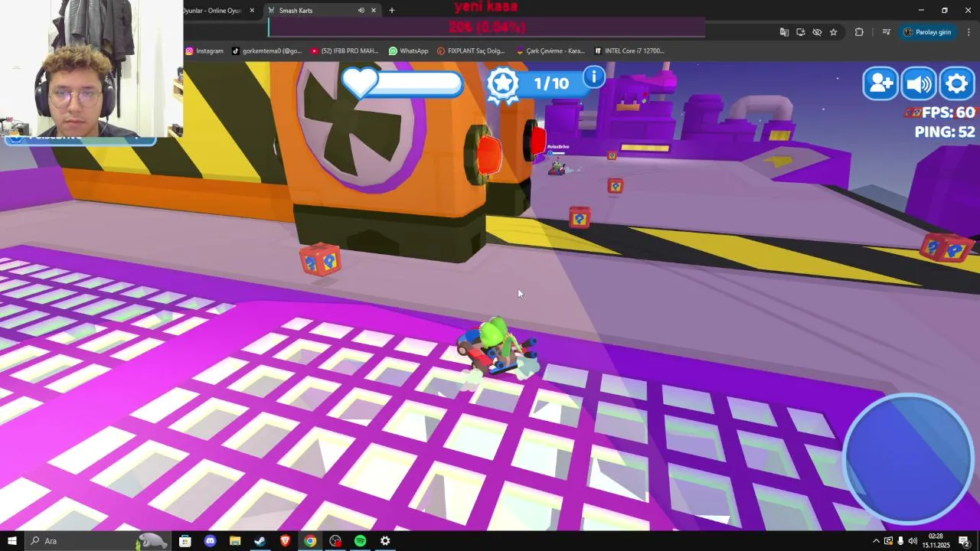
Task: Open the Çark Çevirme - Kara... bookmark
Action: 550,51
